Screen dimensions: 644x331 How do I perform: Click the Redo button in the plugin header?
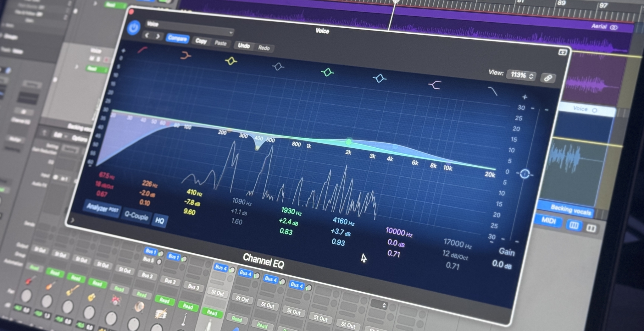(x=264, y=48)
